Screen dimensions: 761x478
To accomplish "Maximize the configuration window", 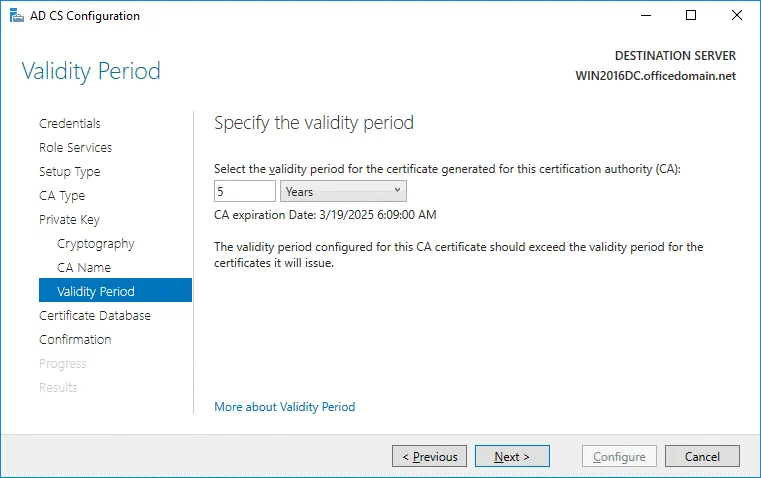I will [x=691, y=15].
